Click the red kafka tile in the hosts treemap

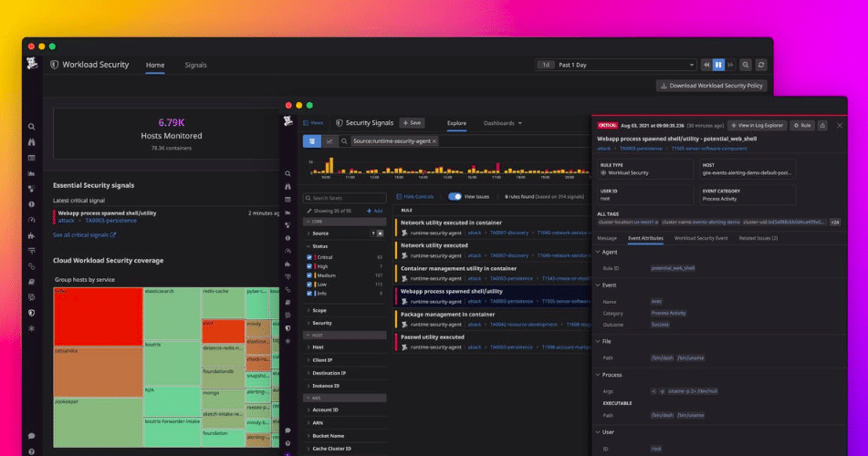click(x=98, y=316)
